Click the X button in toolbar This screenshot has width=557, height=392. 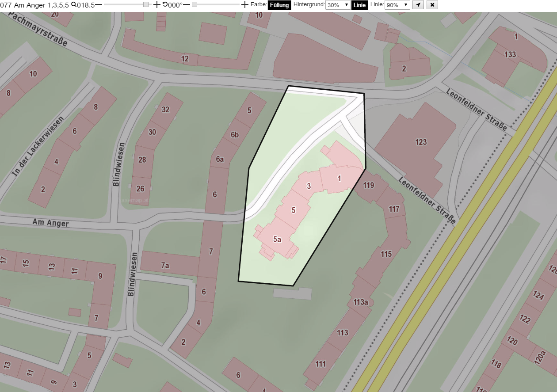pos(432,5)
